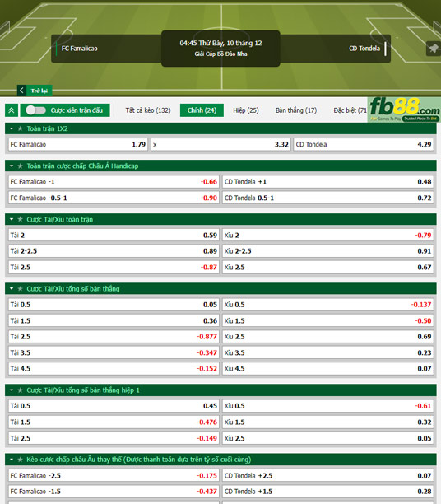The height and width of the screenshot is (504, 441).
Task: Bet FC Famalicao to win at 1.79
Action: 77,144
